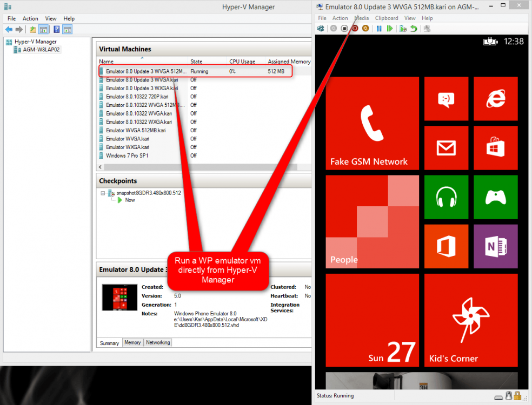Click the Ctrl+Alt+Delete toolbar icon
This screenshot has width=532, height=405.
[321, 29]
